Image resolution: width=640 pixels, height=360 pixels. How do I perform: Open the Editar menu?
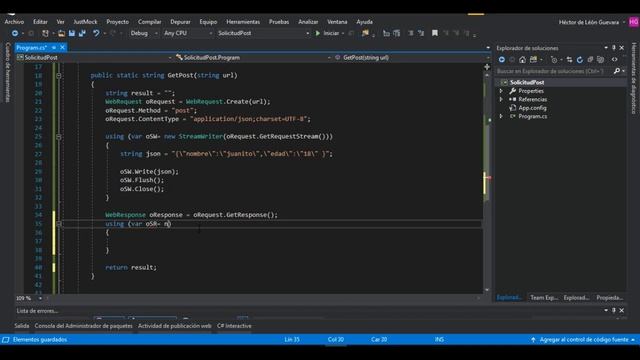(x=40, y=22)
